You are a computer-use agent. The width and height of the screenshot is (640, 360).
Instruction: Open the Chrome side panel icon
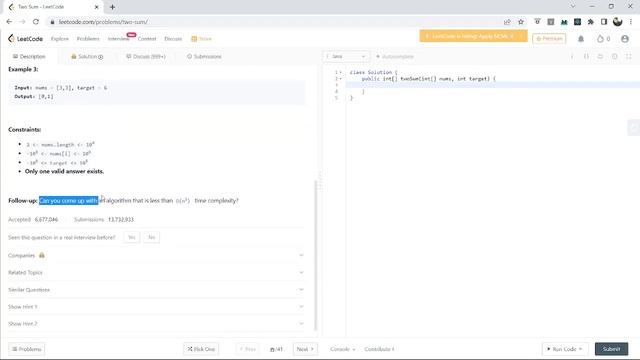[604, 22]
